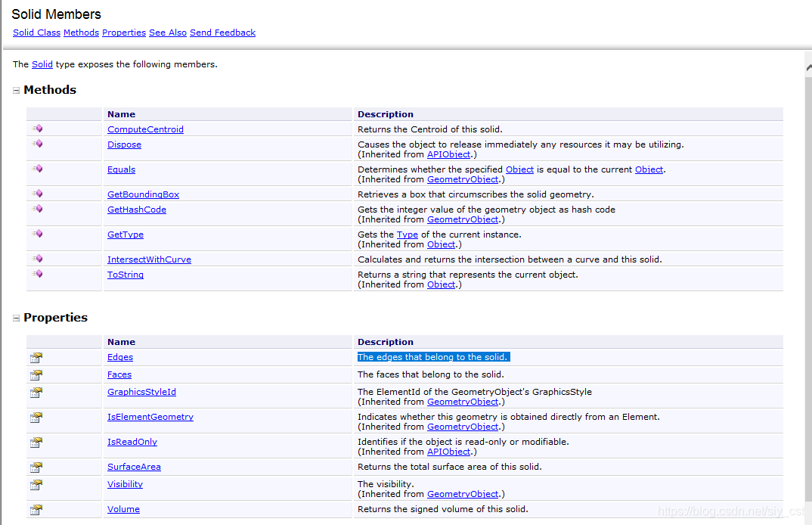Collapse the Properties section
Viewport: 812px width, 525px height.
[16, 318]
